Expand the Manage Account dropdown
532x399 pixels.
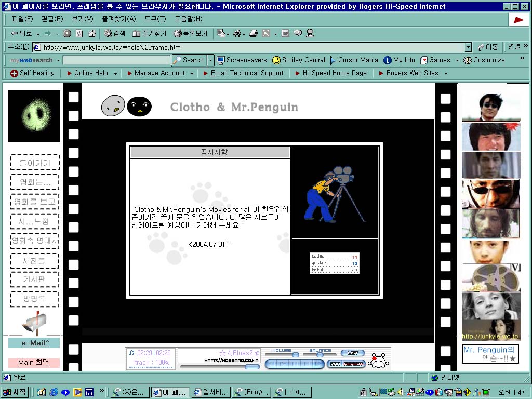[x=192, y=74]
